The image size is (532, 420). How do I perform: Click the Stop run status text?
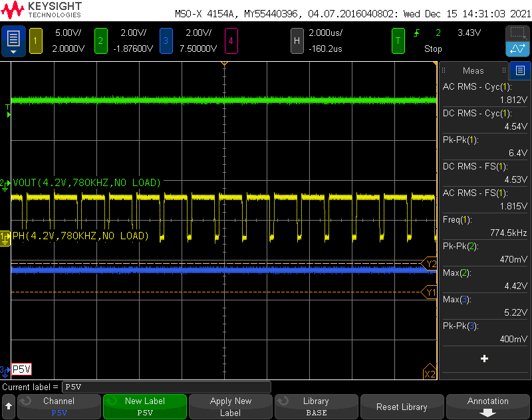[x=433, y=49]
